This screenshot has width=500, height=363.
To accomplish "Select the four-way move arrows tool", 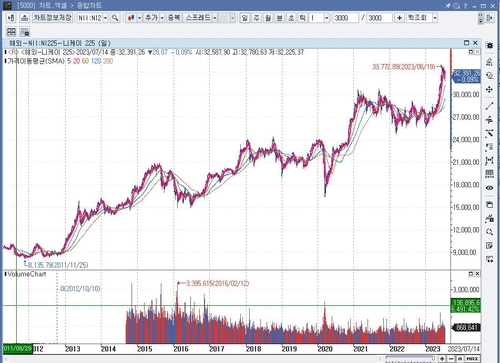I will 489,89.
